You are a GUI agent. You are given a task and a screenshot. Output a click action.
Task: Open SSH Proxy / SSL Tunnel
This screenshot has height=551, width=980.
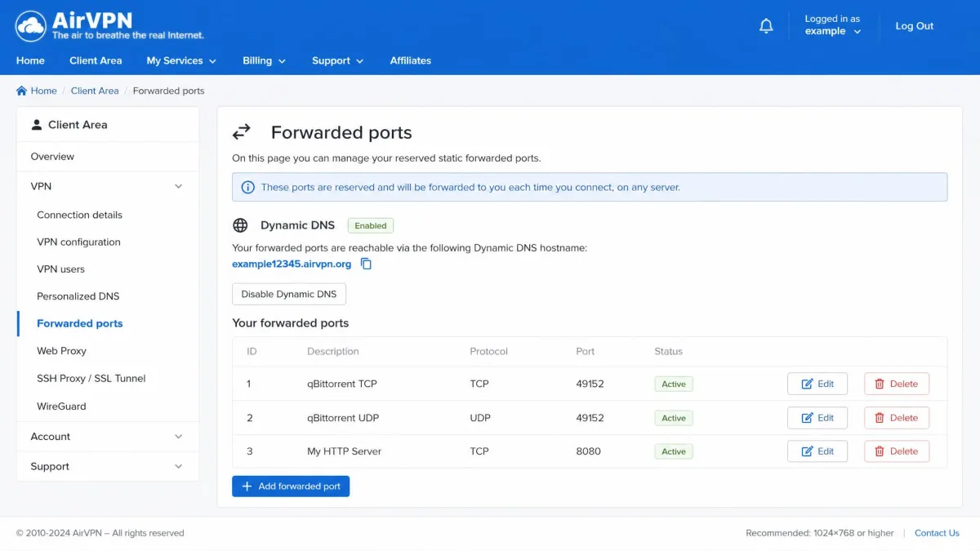click(91, 378)
